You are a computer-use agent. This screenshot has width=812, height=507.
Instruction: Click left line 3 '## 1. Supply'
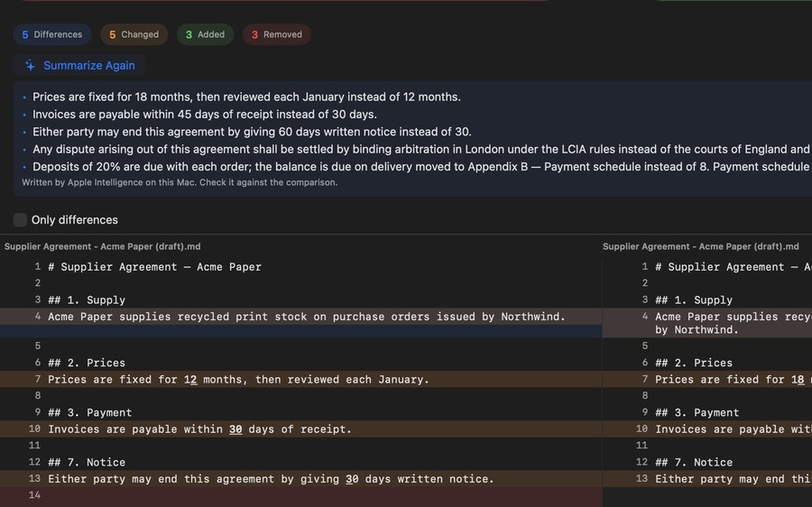[x=87, y=300]
